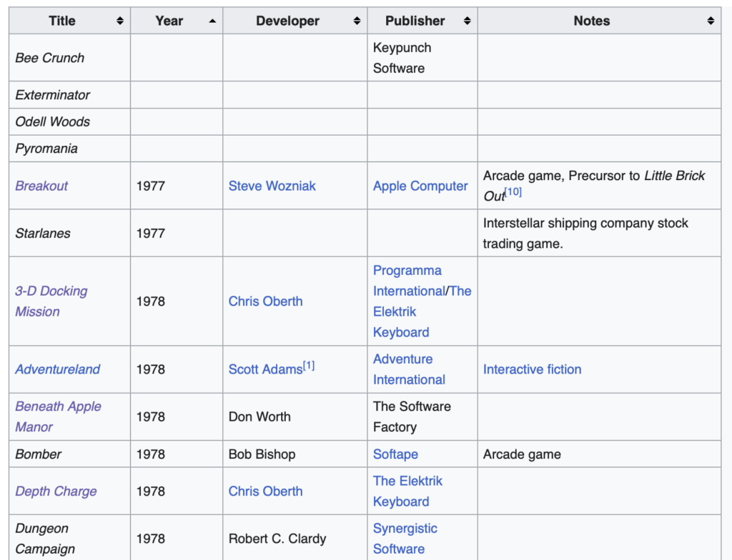Select the 1978 year in Dungeon Campaign row
The image size is (732, 560).
[150, 539]
